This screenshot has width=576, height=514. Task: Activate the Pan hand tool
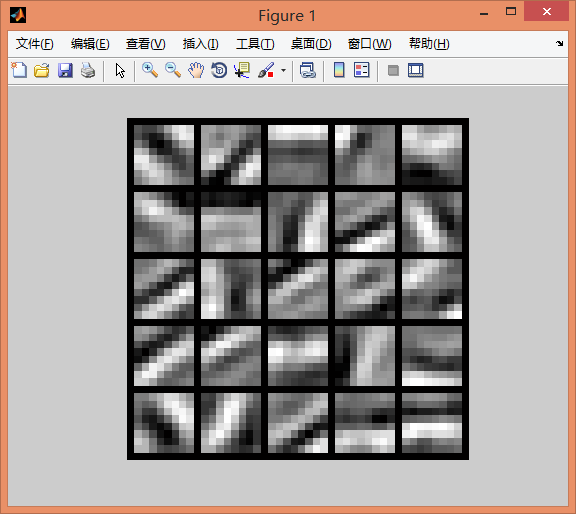pyautogui.click(x=196, y=70)
